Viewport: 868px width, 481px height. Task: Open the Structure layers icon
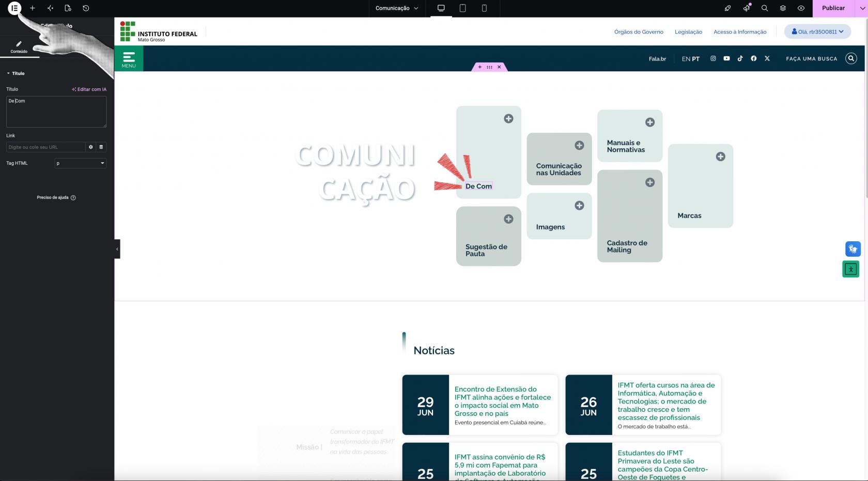[x=783, y=8]
